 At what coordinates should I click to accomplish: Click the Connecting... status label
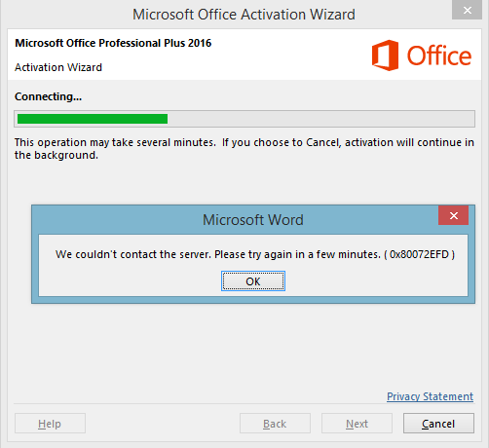(48, 96)
